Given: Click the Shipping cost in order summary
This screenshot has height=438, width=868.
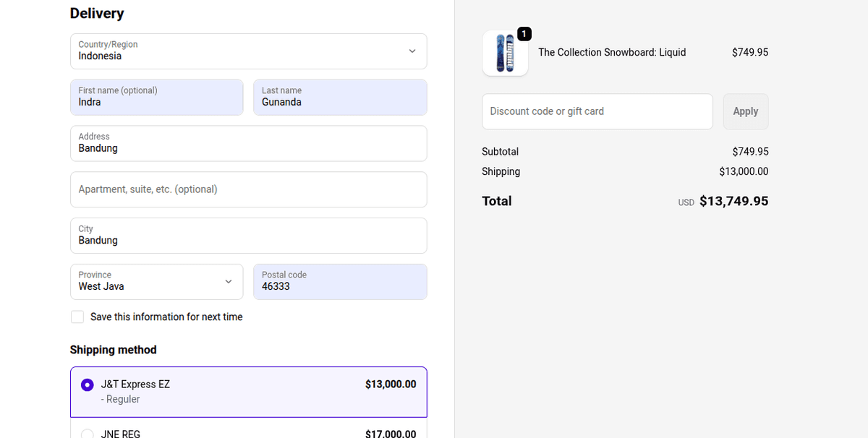Looking at the screenshot, I should 744,171.
